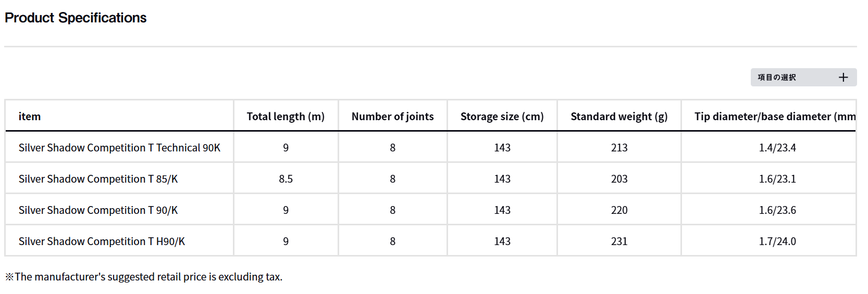Click the 231 standard weight cell
The width and height of the screenshot is (868, 294).
(619, 241)
